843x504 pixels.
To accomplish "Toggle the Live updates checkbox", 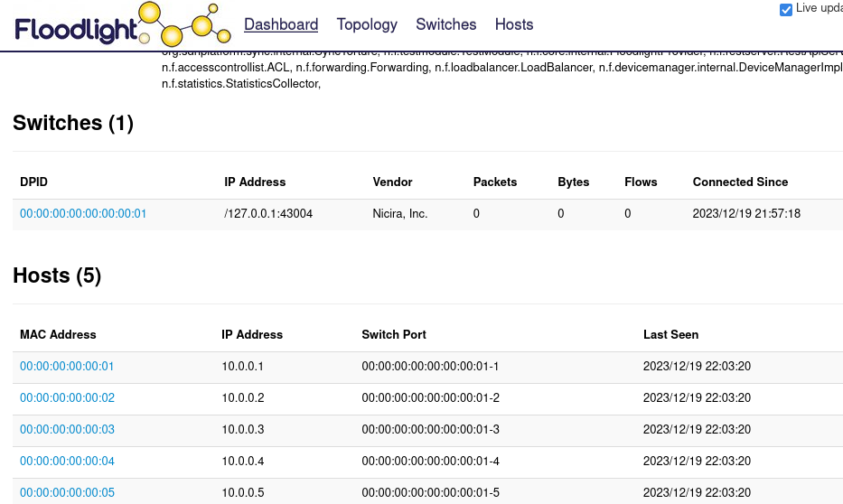I will [786, 9].
